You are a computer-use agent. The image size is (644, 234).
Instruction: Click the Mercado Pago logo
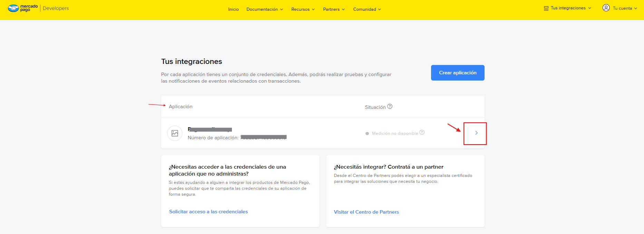pyautogui.click(x=23, y=8)
